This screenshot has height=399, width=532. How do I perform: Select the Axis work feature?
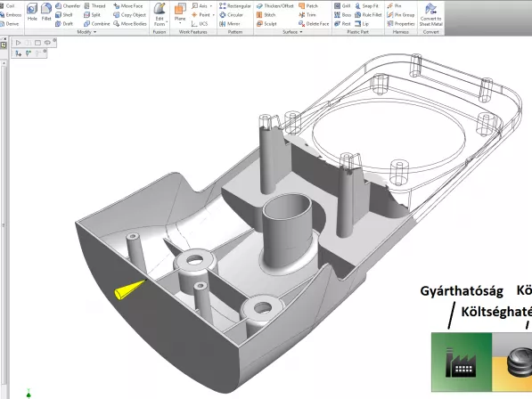pos(200,5)
